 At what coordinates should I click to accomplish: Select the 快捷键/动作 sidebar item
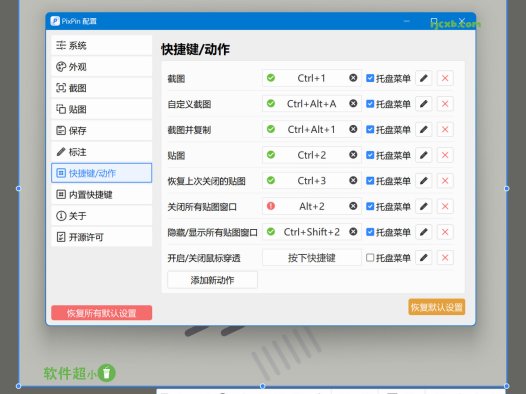102,173
